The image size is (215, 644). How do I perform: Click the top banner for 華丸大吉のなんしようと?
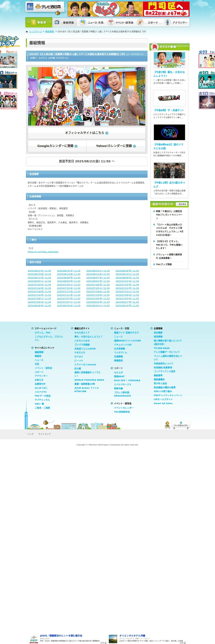(x=128, y=9)
